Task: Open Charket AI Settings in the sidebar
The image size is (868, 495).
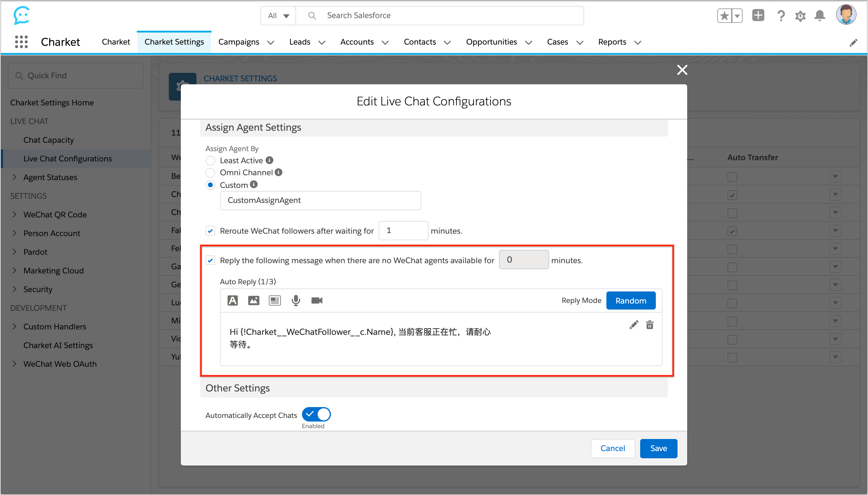Action: click(x=58, y=345)
